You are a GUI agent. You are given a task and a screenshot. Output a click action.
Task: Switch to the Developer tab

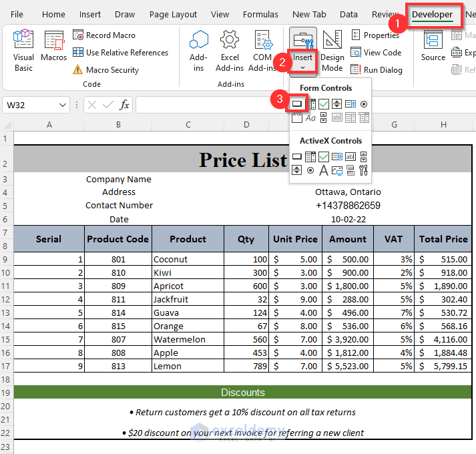(432, 14)
